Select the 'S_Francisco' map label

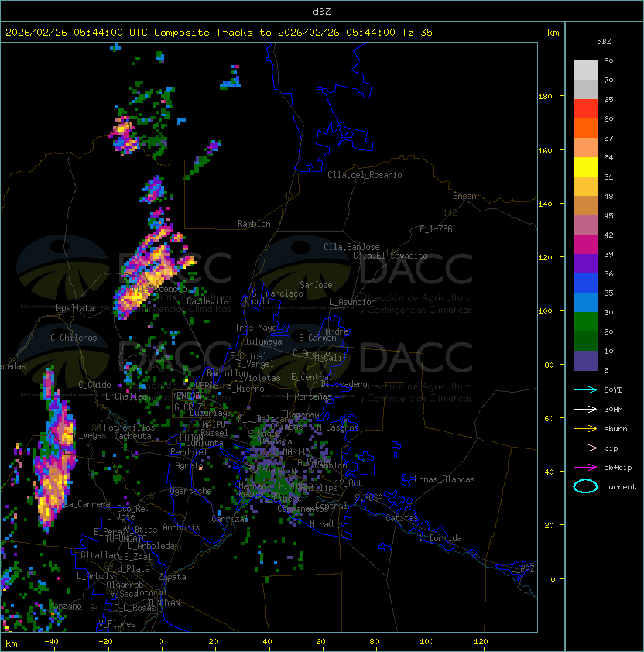point(277,293)
